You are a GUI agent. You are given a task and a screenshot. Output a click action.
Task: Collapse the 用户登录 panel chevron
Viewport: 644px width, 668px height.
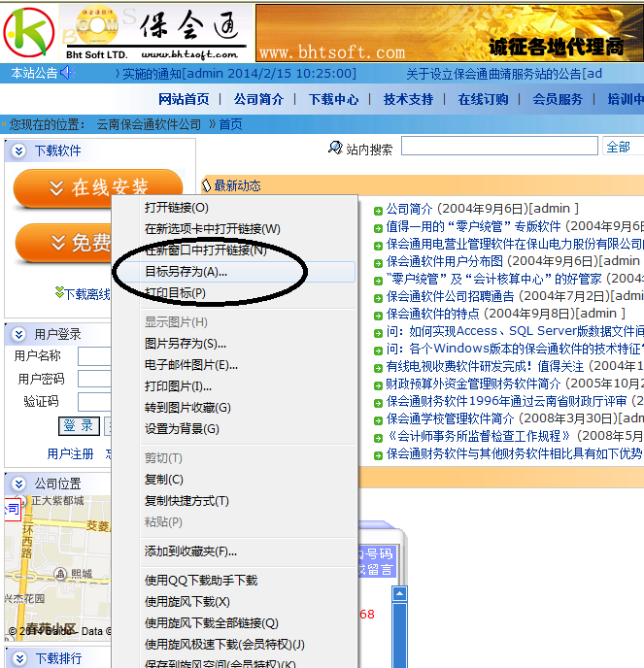18,334
